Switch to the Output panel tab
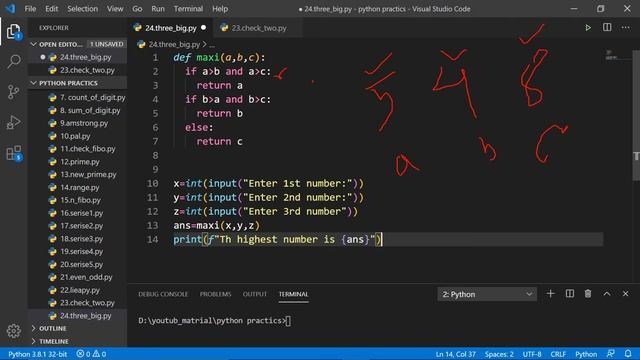Image resolution: width=640 pixels, height=360 pixels. (x=255, y=294)
